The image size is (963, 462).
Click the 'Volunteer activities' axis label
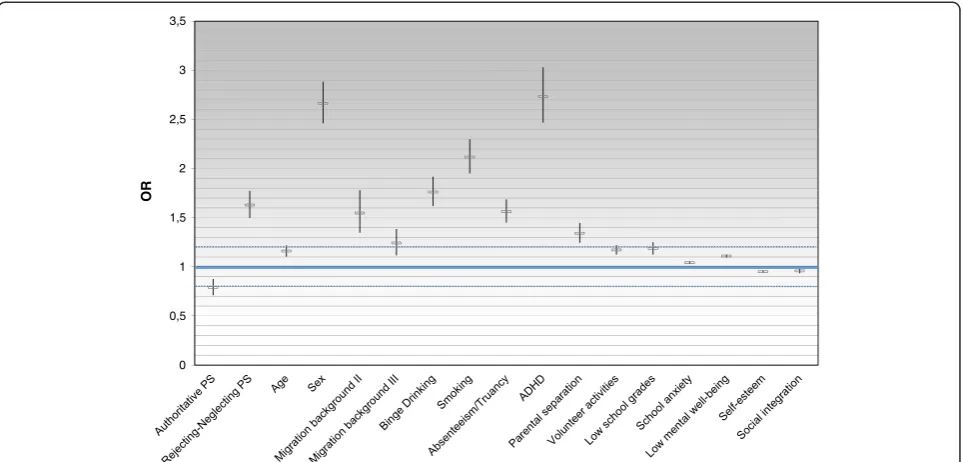[582, 412]
